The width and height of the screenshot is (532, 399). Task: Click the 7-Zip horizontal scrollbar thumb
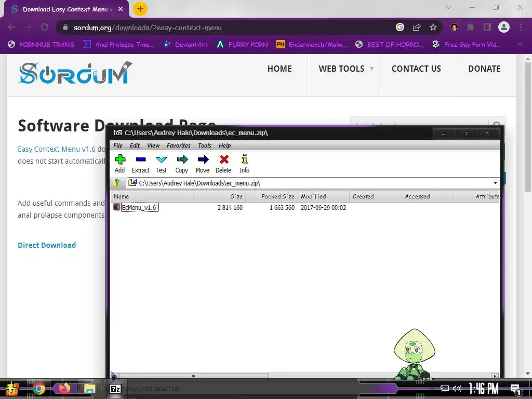click(193, 376)
